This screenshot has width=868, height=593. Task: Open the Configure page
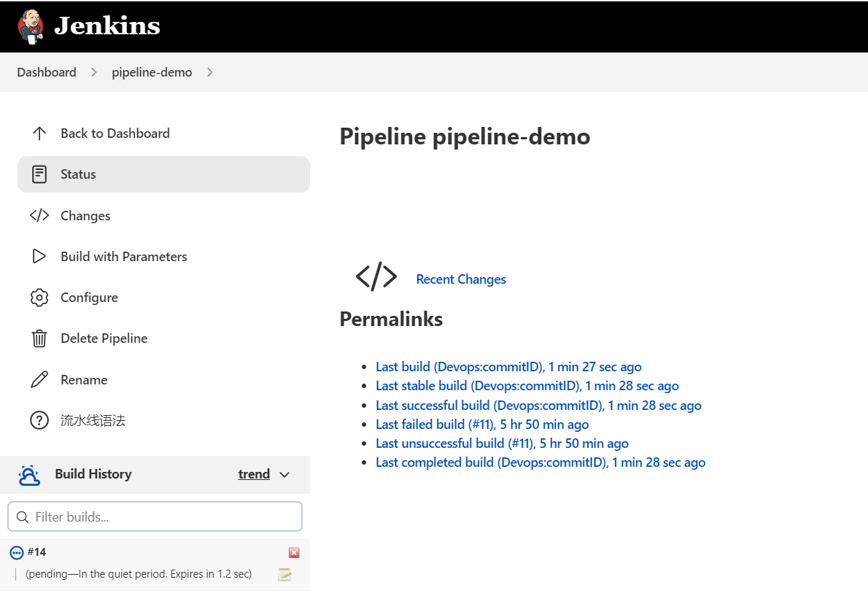[x=89, y=298]
